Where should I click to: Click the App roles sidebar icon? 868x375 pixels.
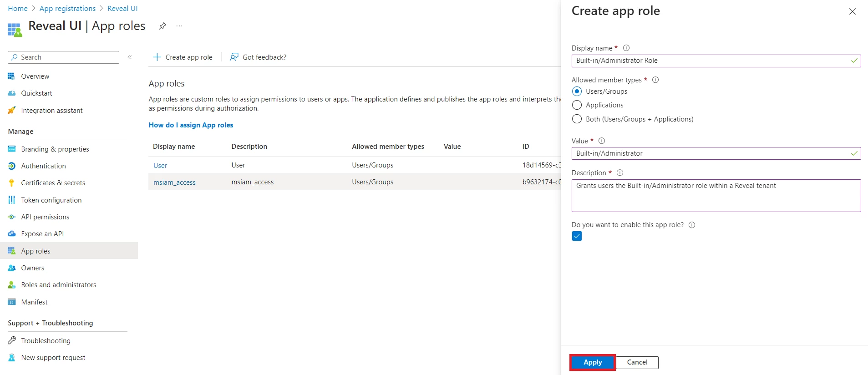[x=12, y=251]
